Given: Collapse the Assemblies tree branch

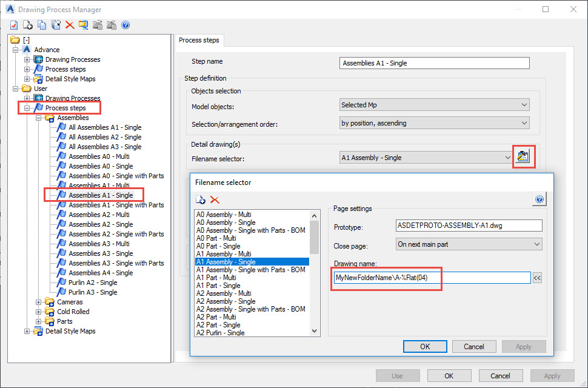Looking at the screenshot, I should [x=39, y=118].
